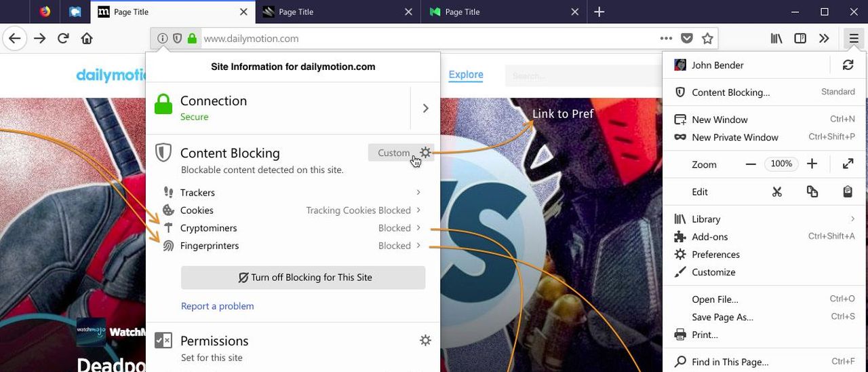Viewport: 868px width, 372px height.
Task: Open Content Blocking settings gear
Action: (425, 153)
